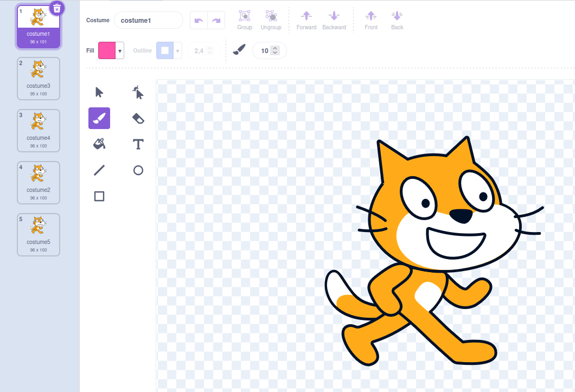Open the Outline color dropdown

tap(177, 50)
